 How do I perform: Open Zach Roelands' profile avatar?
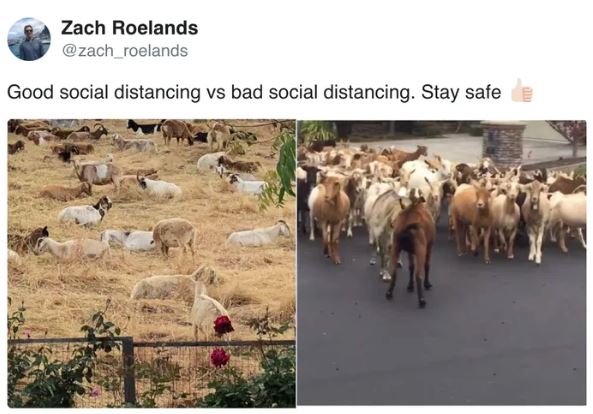coord(29,39)
